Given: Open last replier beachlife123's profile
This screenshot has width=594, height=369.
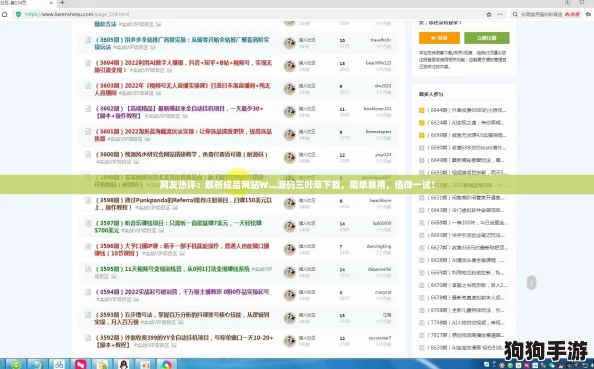Looking at the screenshot, I should click(x=378, y=63).
